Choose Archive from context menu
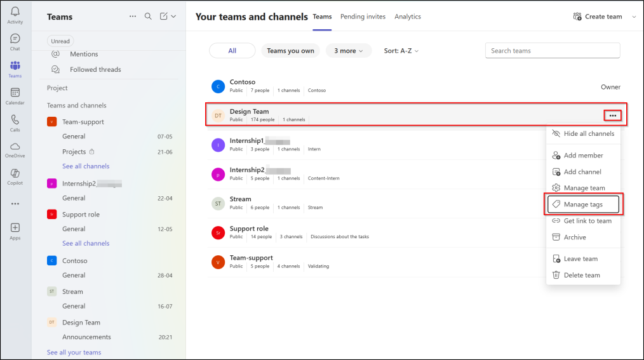This screenshot has width=644, height=360. (x=583, y=237)
